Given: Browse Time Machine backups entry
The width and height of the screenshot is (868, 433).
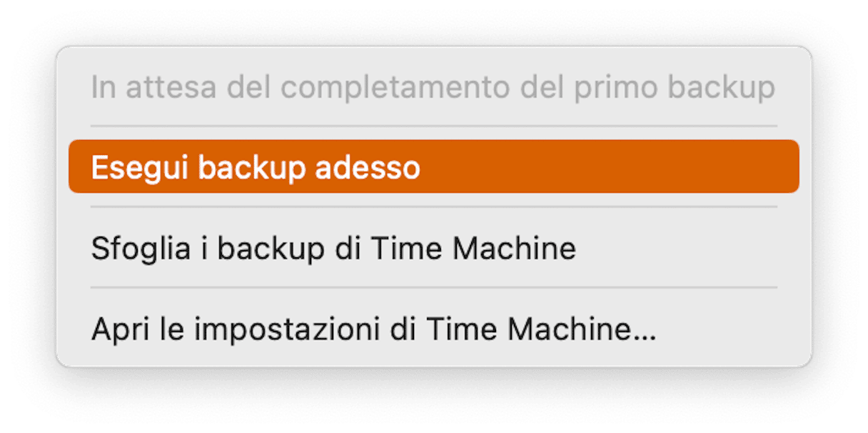Looking at the screenshot, I should [433, 248].
